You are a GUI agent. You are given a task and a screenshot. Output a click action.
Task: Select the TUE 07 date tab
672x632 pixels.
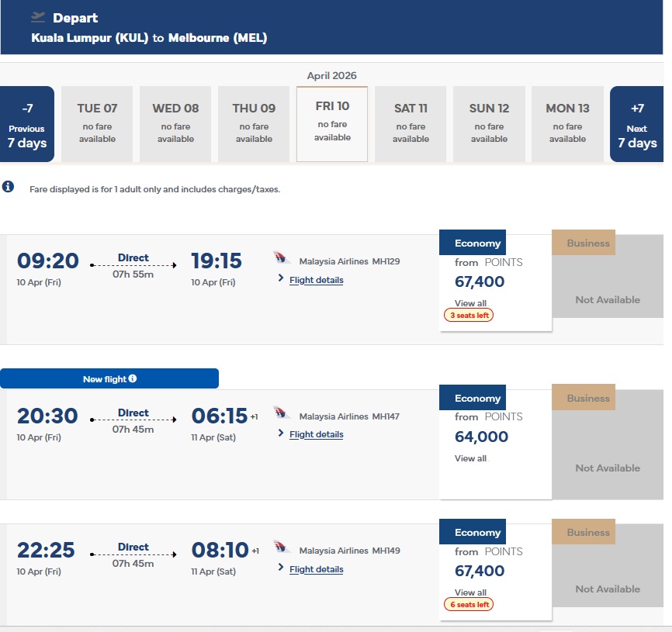pyautogui.click(x=98, y=123)
